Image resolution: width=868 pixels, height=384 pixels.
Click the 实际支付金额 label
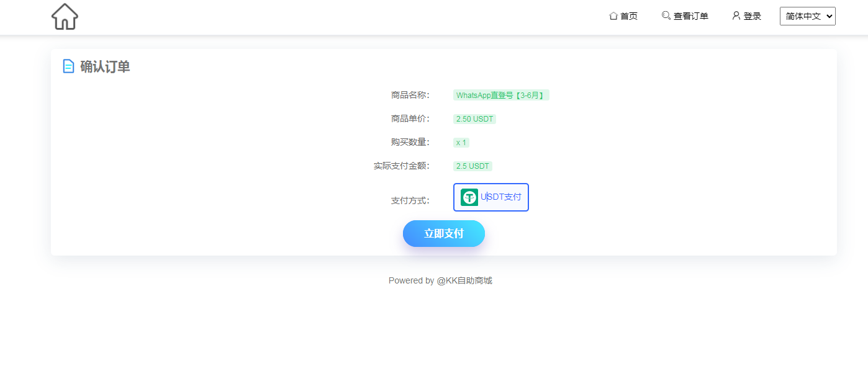(x=401, y=166)
